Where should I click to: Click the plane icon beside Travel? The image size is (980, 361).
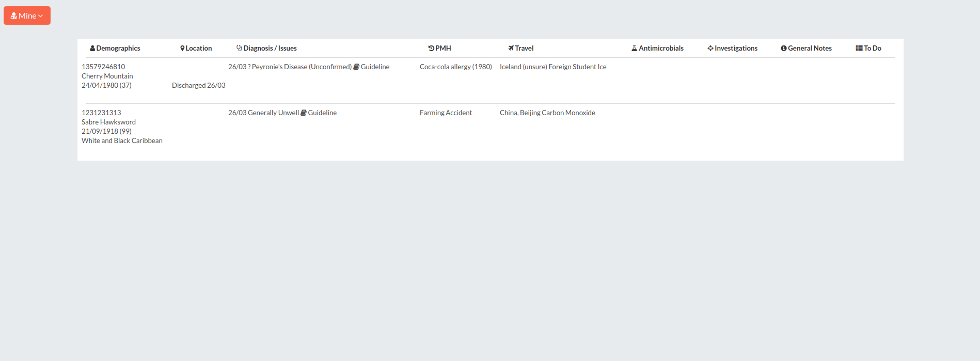pyautogui.click(x=511, y=48)
